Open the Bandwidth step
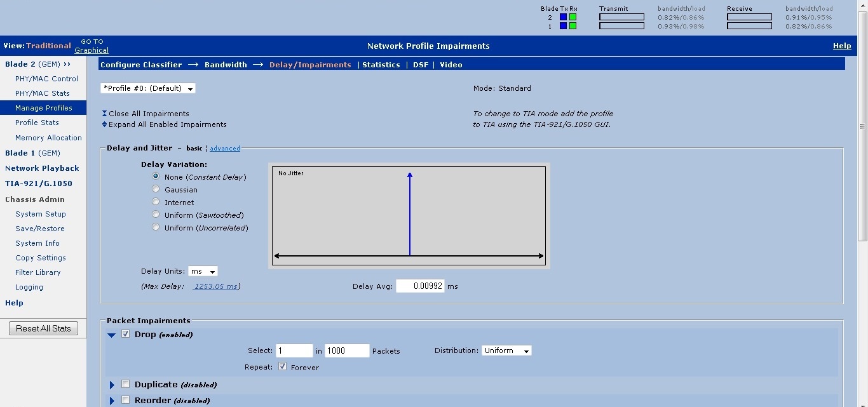Image resolution: width=868 pixels, height=407 pixels. [226, 65]
